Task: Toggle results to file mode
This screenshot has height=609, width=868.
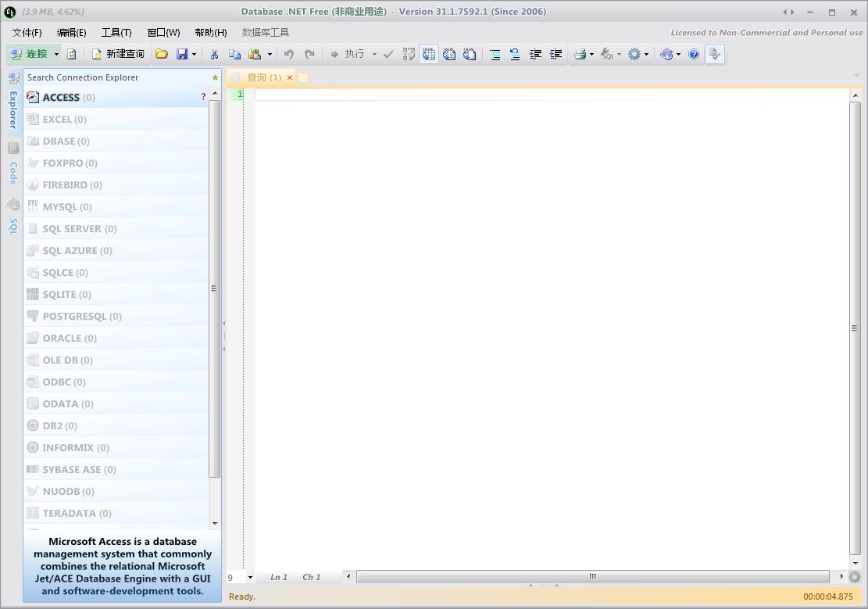Action: pyautogui.click(x=470, y=54)
